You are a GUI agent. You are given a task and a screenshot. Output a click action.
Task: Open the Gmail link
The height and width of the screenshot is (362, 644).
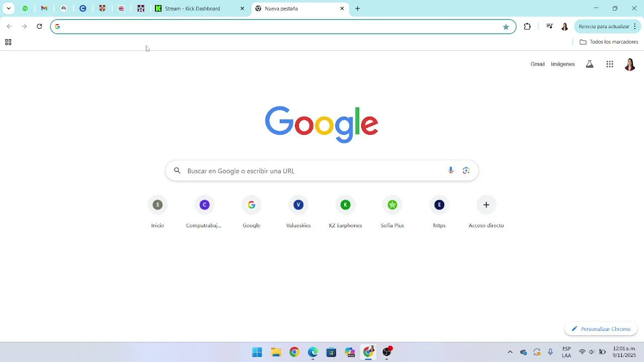537,64
